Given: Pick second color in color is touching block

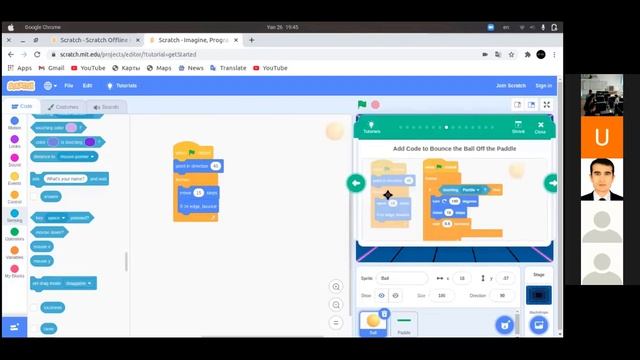Looking at the screenshot, I should [x=90, y=142].
